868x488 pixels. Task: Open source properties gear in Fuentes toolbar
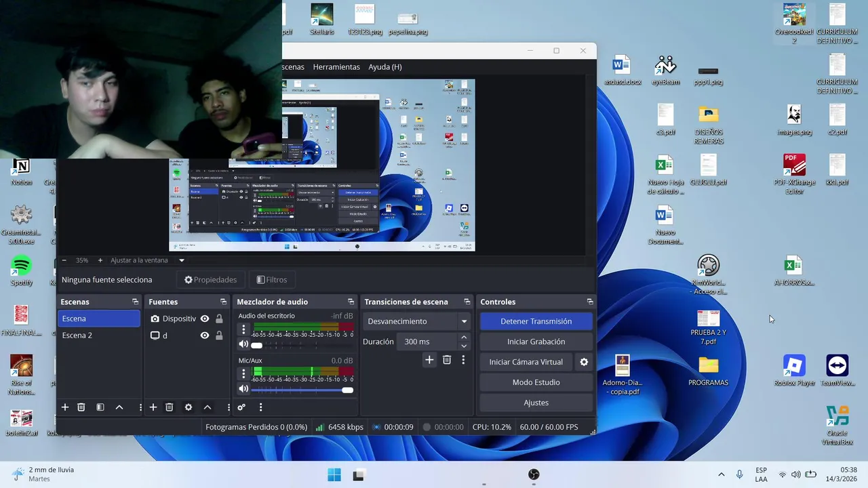(189, 407)
